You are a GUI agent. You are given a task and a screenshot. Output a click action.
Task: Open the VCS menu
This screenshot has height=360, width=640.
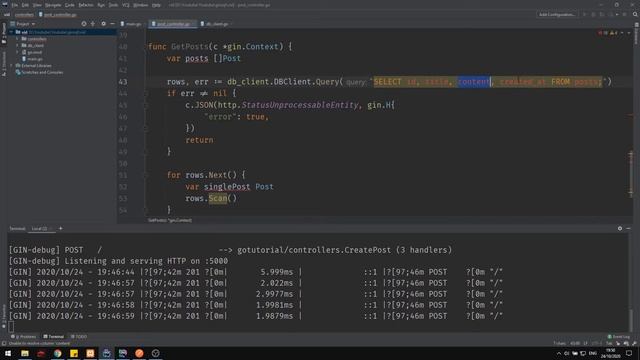point(126,5)
